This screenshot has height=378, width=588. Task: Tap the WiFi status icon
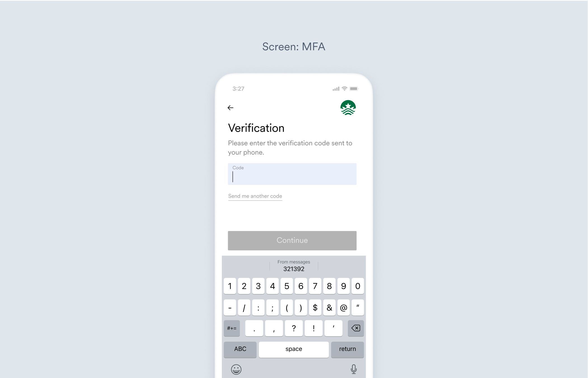tap(345, 89)
